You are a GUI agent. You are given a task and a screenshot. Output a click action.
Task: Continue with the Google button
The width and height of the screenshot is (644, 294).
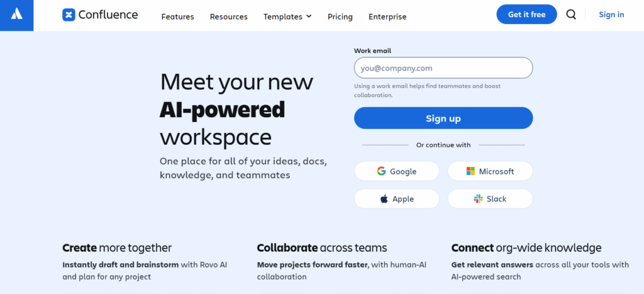[397, 171]
